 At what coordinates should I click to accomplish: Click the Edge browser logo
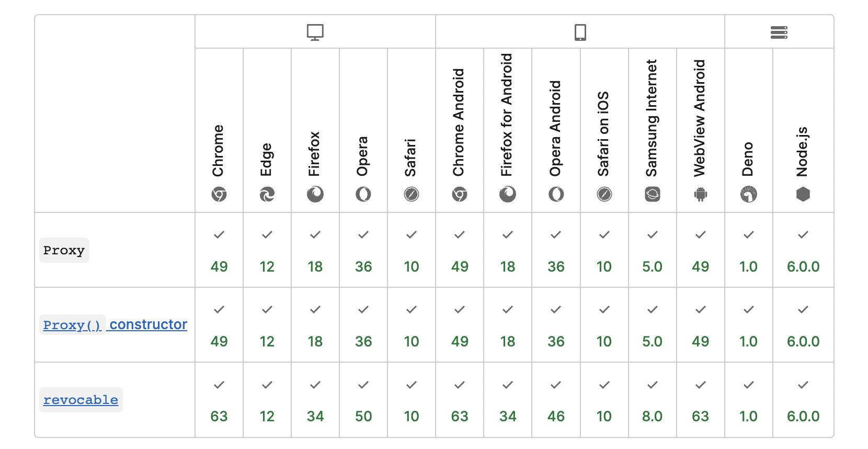pos(267,195)
